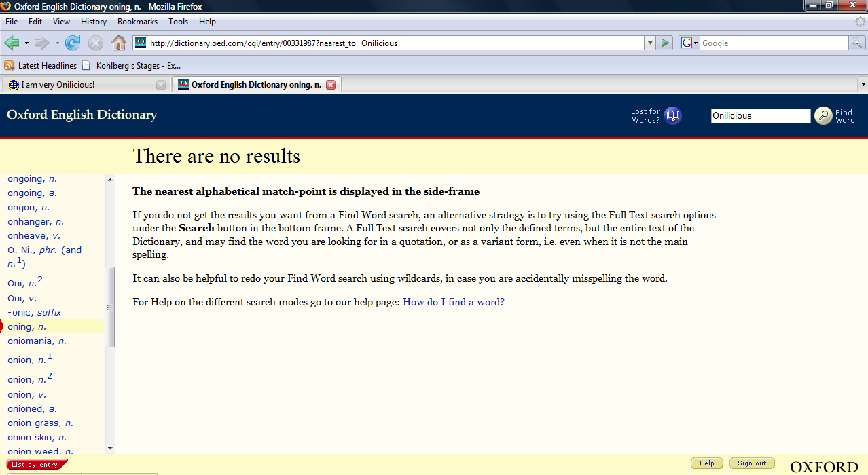Open the URL history dropdown arrow

[650, 43]
